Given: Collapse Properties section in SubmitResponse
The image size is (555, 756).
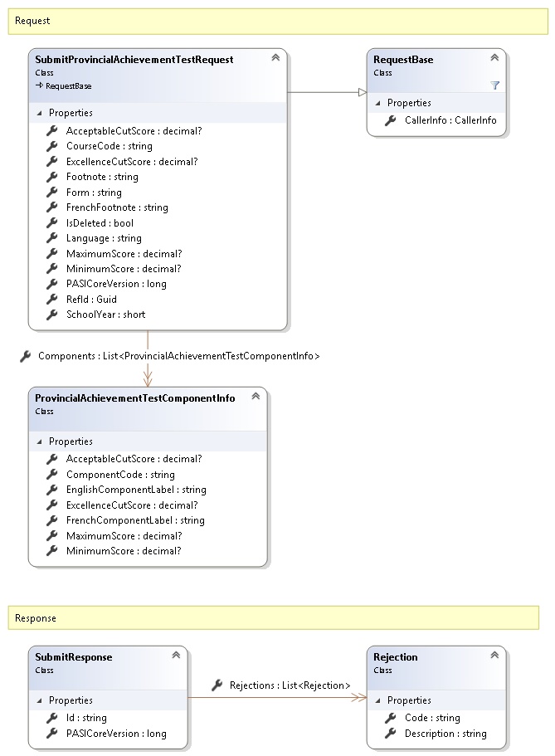Looking at the screenshot, I should coord(40,700).
